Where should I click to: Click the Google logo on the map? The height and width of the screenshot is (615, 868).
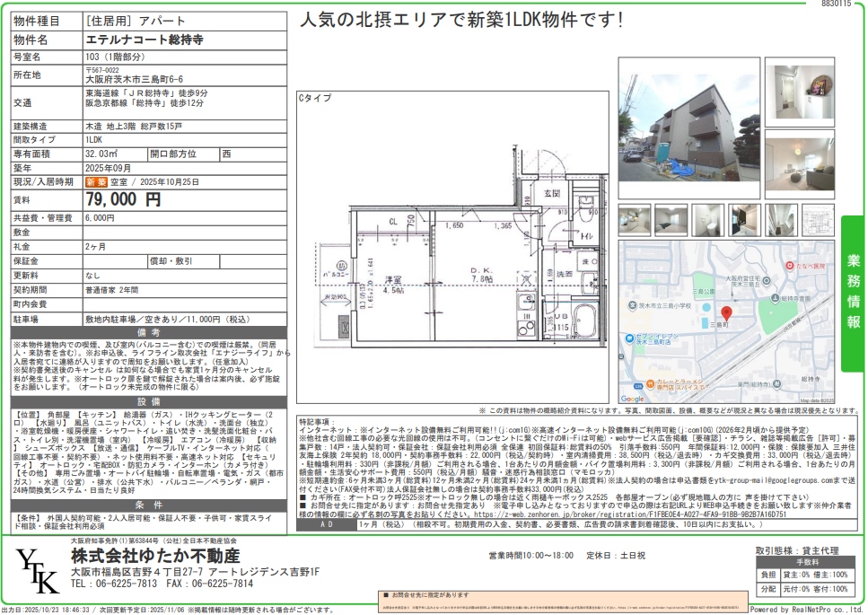[x=632, y=399]
